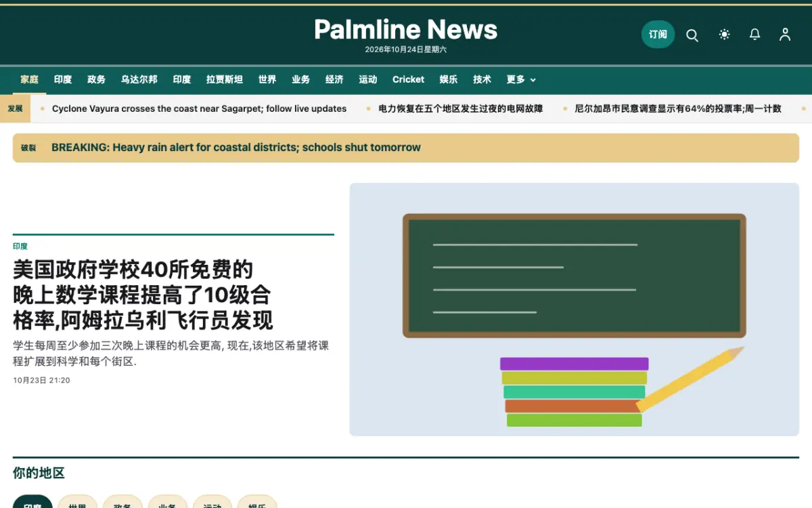Open the user account icon

[785, 35]
